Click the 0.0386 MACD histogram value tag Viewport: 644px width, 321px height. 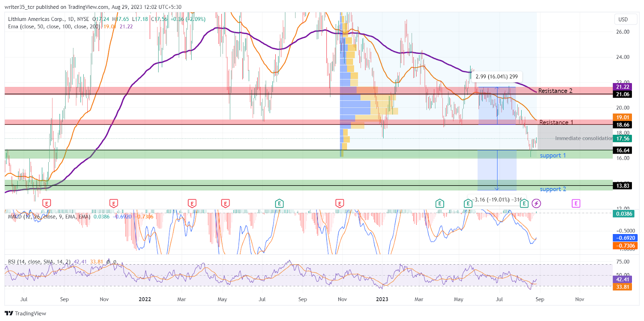coord(624,214)
